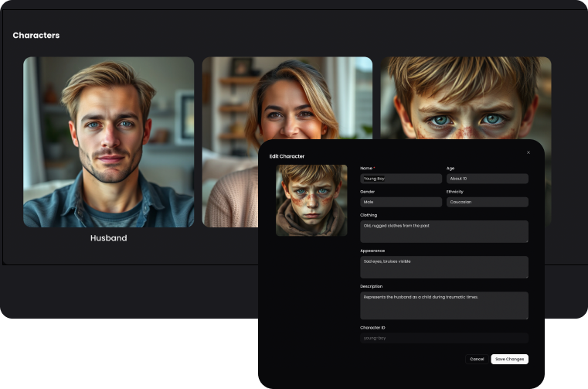
Task: Select the Husband character portrait
Action: point(108,142)
